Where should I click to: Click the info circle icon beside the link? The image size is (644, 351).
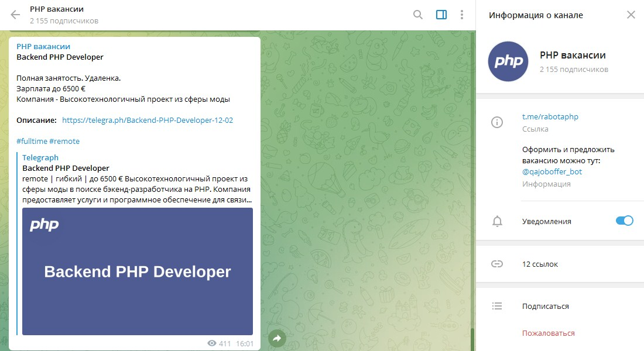coord(497,122)
